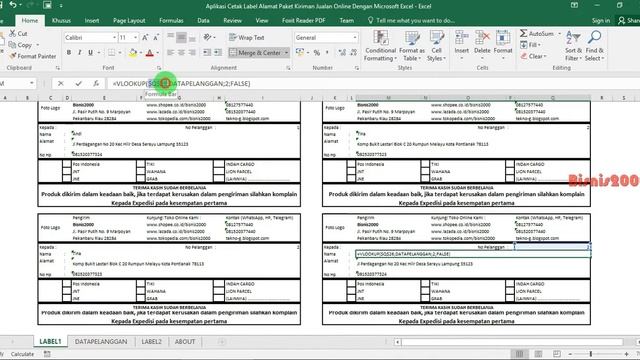
Task: Center text horizontally in the cell
Action: coord(181,53)
